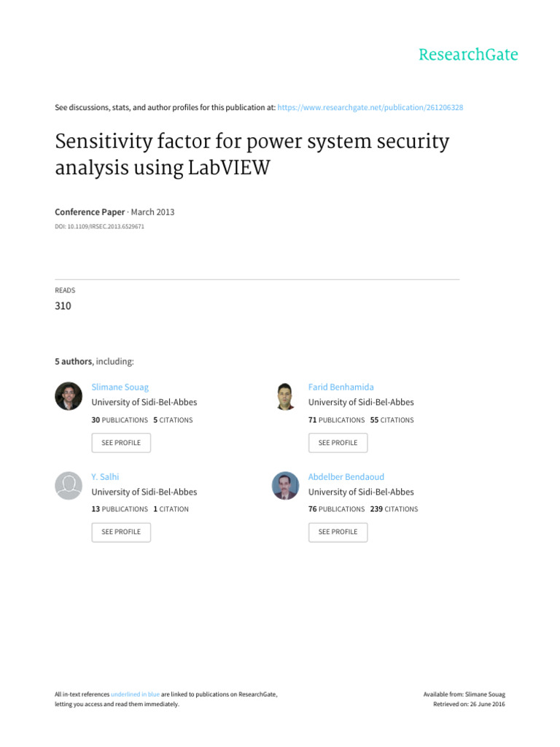This screenshot has width=560, height=747.
Task: Click "Available from: Slimane Souag" text
Action: [x=464, y=695]
